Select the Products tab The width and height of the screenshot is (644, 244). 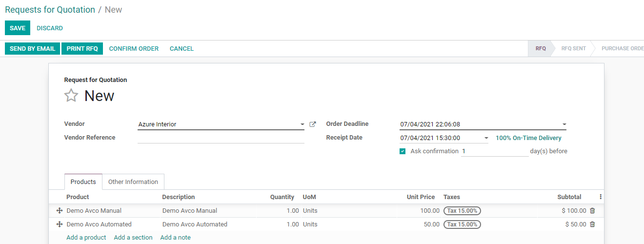tap(83, 182)
